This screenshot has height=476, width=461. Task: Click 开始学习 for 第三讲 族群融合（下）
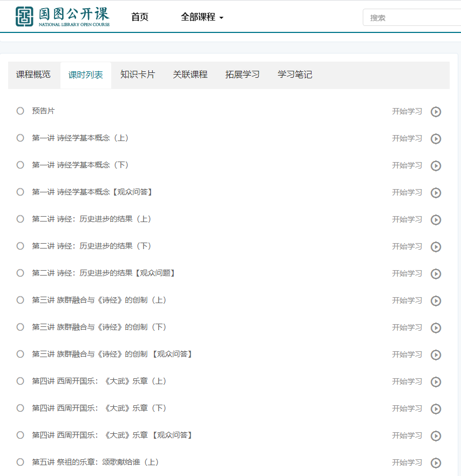click(407, 327)
